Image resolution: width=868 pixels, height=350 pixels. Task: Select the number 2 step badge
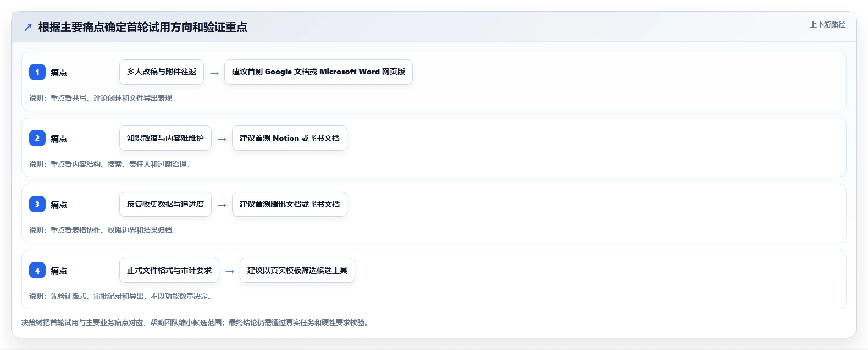point(37,138)
